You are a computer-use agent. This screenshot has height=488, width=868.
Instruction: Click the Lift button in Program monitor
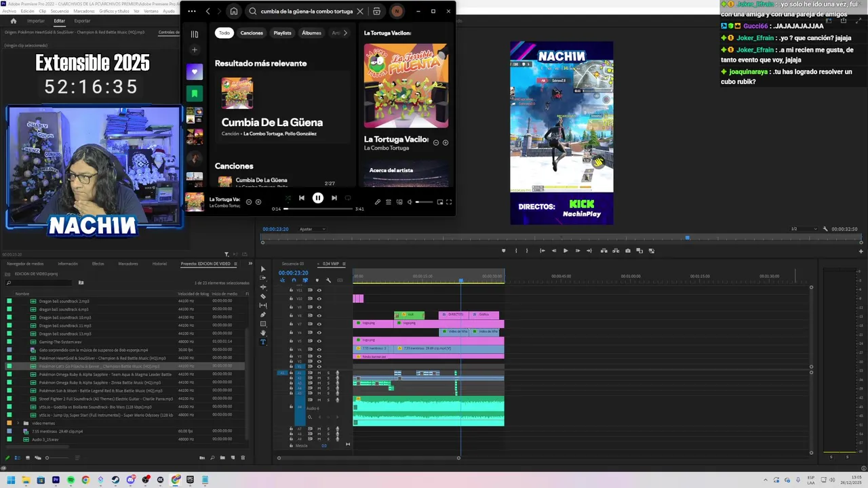coord(604,251)
